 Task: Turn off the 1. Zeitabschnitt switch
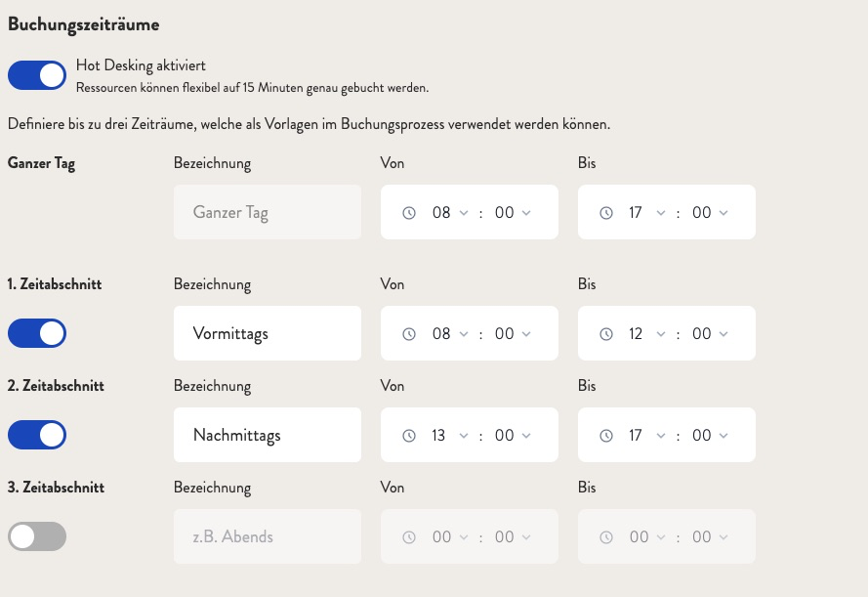[x=37, y=333]
